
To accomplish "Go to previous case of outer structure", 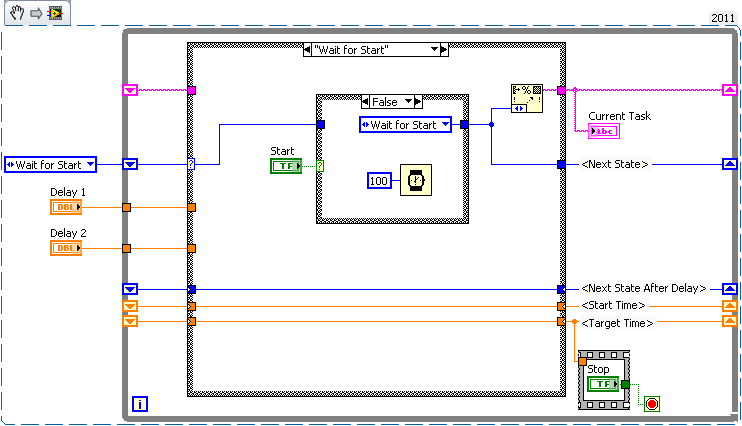I will 307,49.
